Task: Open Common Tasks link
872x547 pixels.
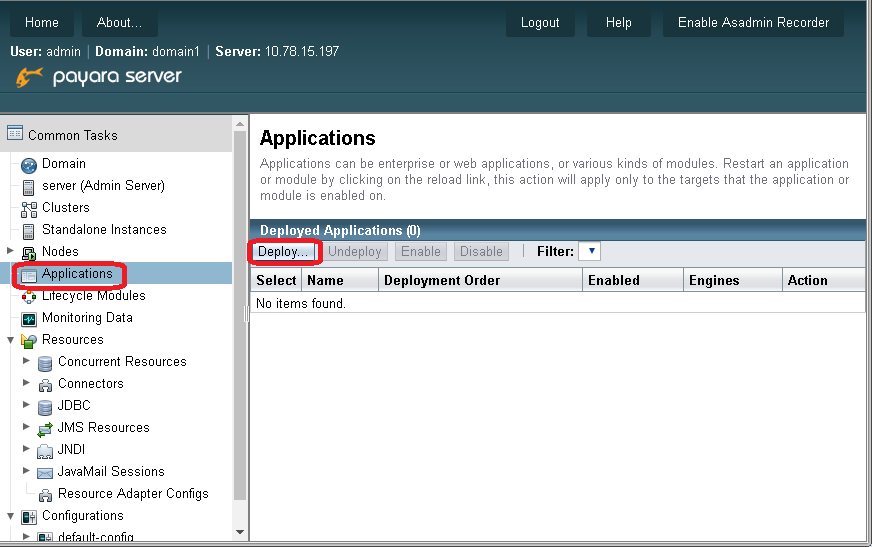Action: pyautogui.click(x=73, y=136)
